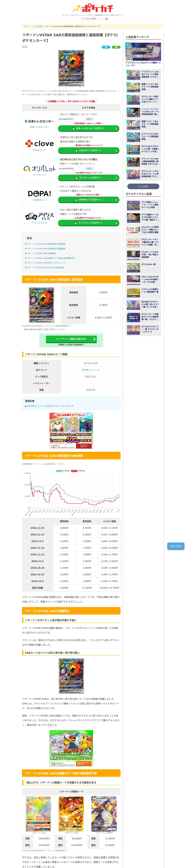The height and width of the screenshot is (868, 186).
Task: Open the リザードンGX related card thumbnail
Action: (39, 813)
